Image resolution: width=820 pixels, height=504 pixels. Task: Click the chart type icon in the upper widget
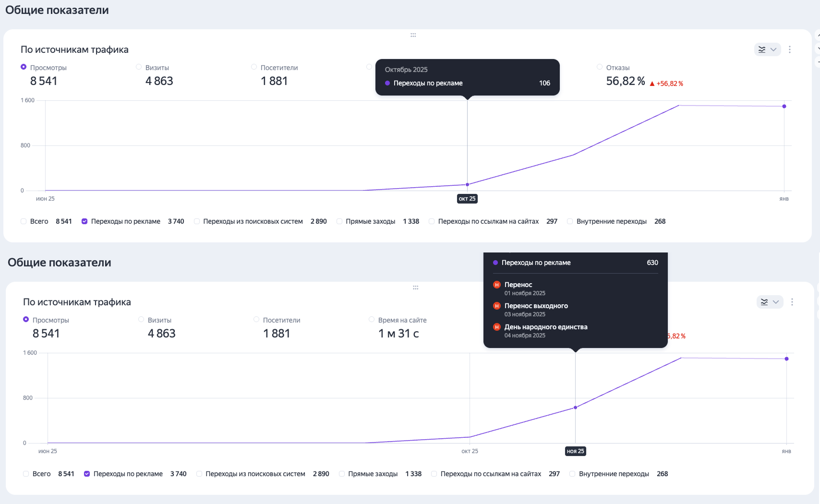point(762,49)
